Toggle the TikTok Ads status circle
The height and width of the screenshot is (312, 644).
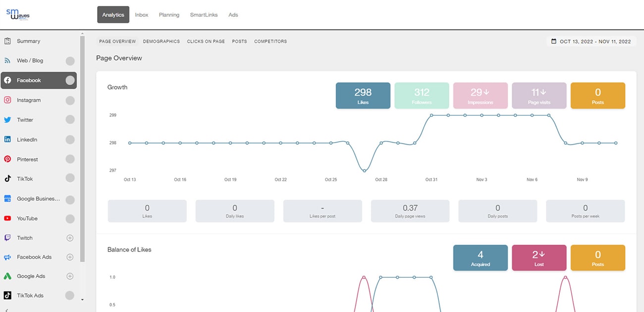pyautogui.click(x=70, y=296)
